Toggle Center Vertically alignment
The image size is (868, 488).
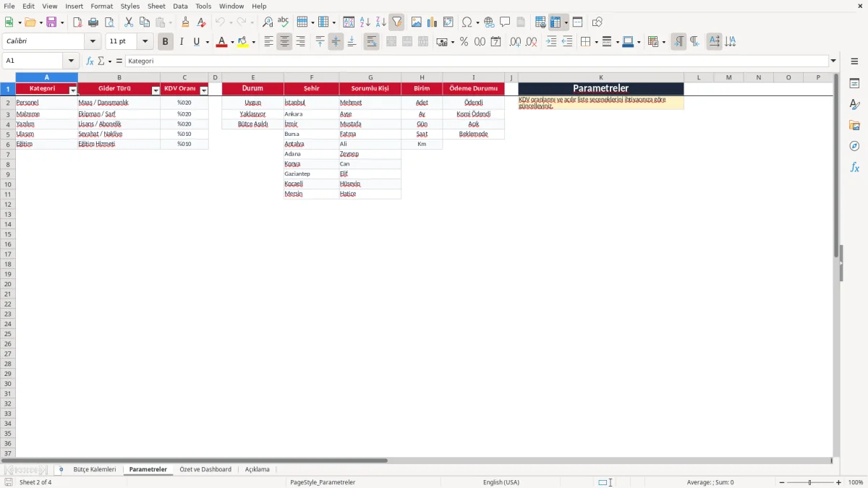(336, 42)
